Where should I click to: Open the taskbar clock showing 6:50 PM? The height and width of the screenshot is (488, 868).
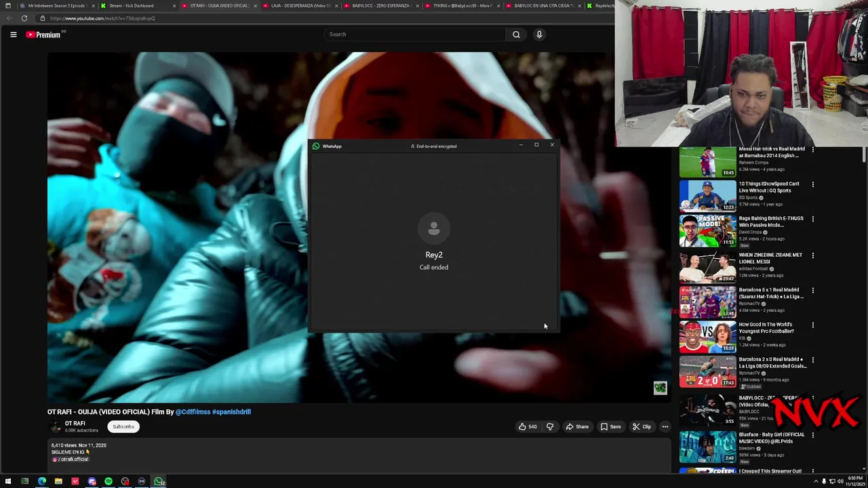coord(855,482)
